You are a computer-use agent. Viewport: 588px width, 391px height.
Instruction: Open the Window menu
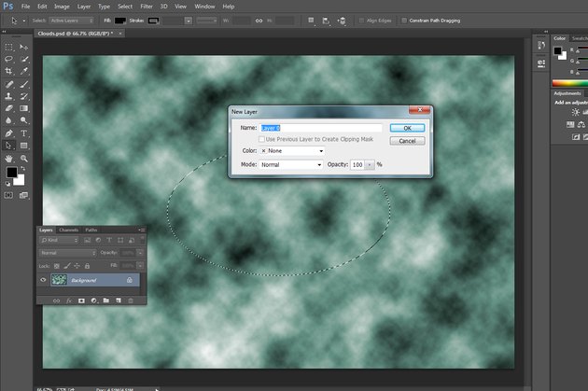tap(204, 7)
